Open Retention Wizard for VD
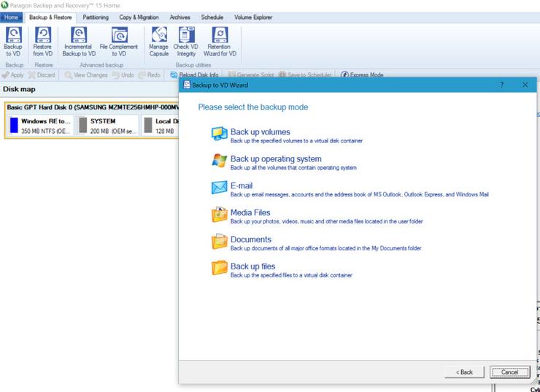The image size is (540, 392). [220, 42]
